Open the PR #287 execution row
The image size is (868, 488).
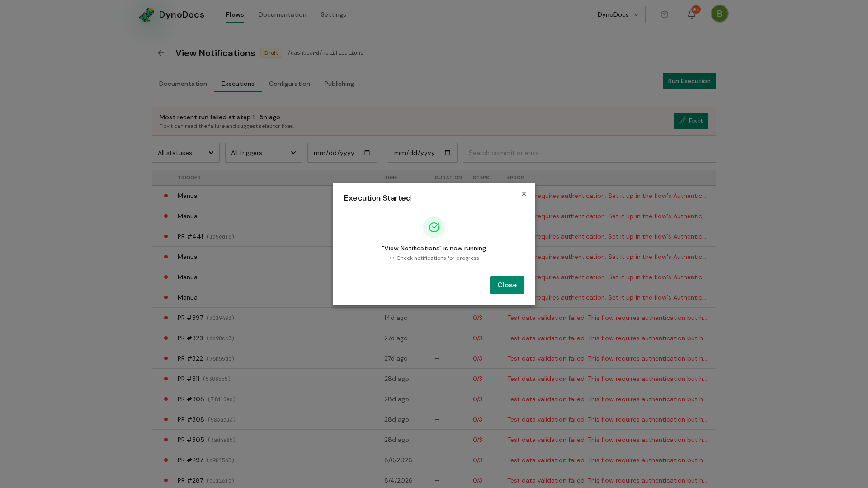point(434,480)
